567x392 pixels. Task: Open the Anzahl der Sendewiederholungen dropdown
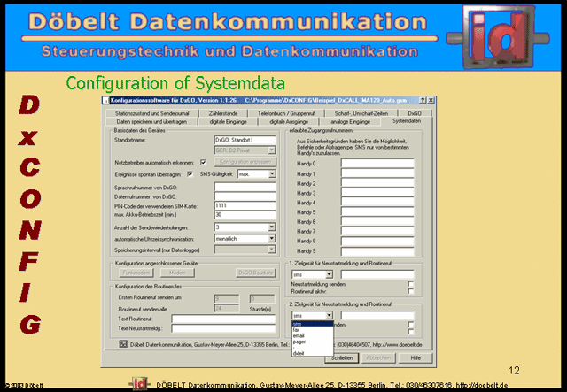click(271, 227)
